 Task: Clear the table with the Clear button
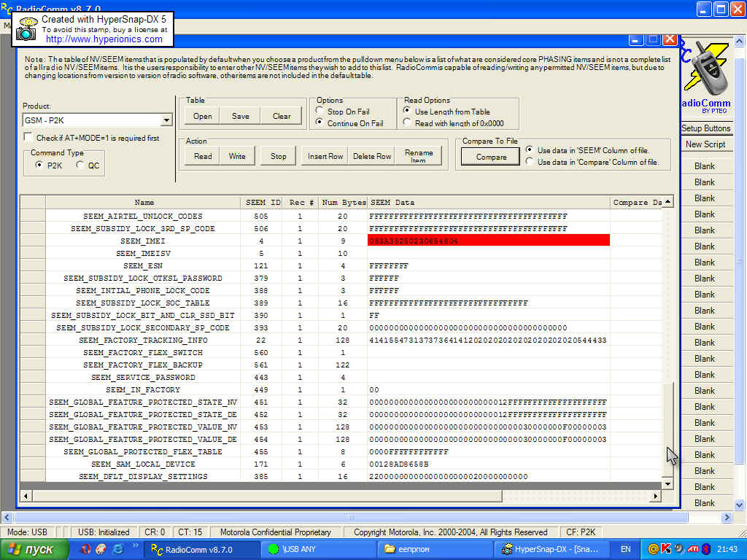[282, 116]
